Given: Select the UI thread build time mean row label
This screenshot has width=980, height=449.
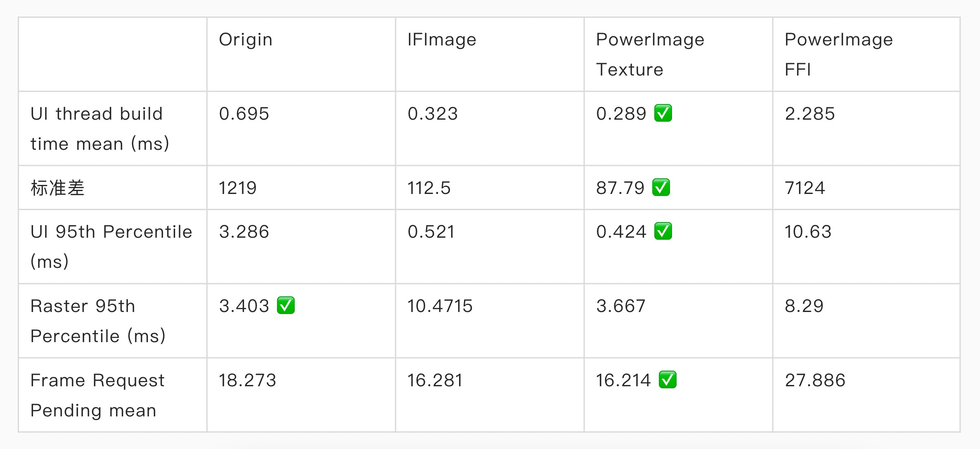Looking at the screenshot, I should 99,128.
